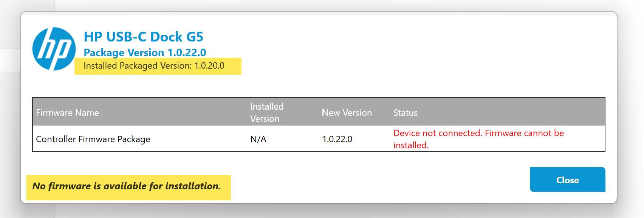644x218 pixels.
Task: Select the Controller Firmware Package row name
Action: (x=93, y=139)
